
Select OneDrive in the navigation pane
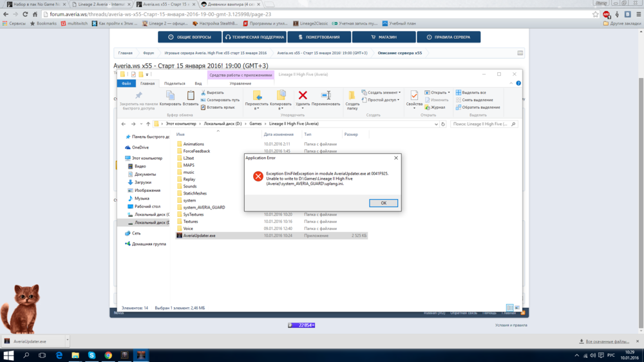140,148
